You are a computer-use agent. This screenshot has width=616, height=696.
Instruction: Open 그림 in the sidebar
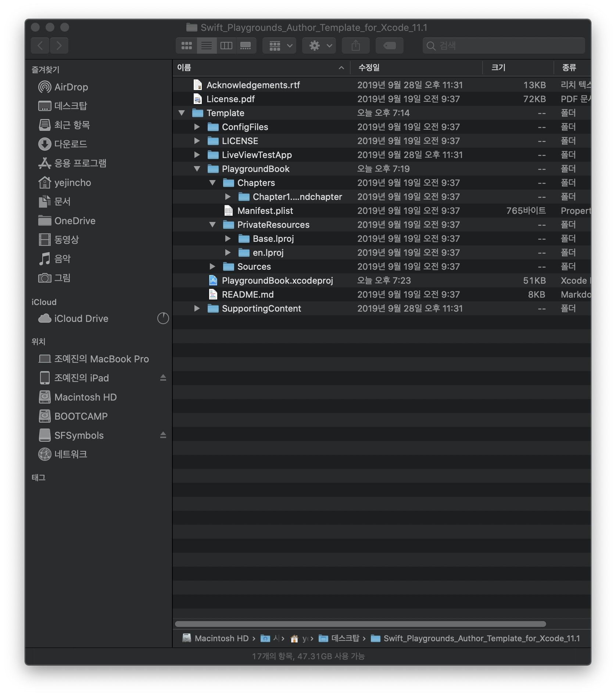(99, 278)
